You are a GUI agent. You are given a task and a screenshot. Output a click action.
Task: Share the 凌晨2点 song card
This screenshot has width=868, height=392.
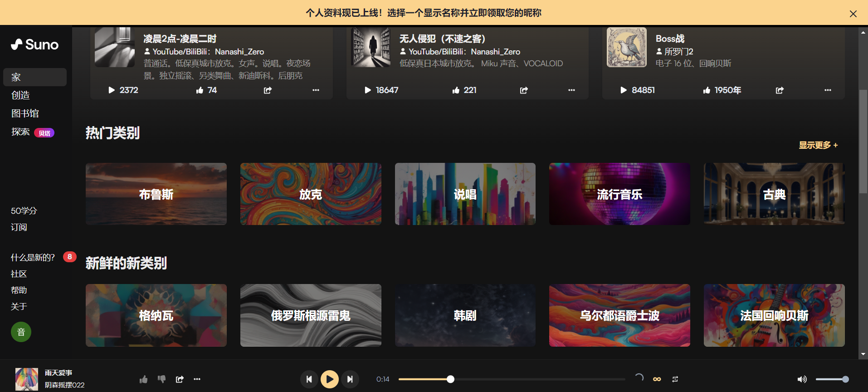[268, 90]
